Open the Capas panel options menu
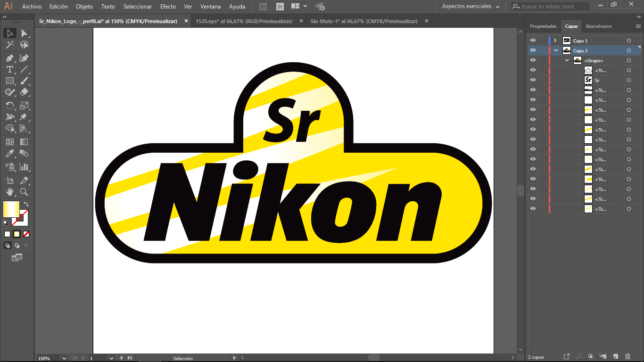Image resolution: width=644 pixels, height=362 pixels. pyautogui.click(x=638, y=26)
